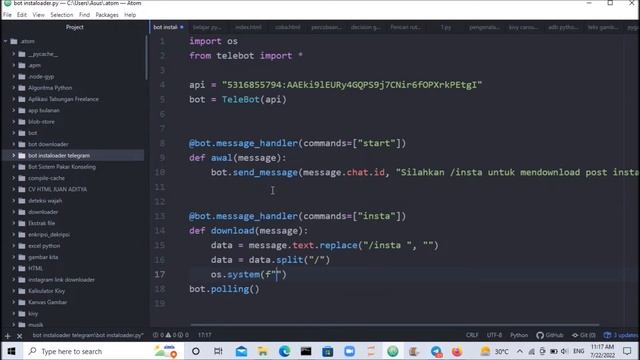This screenshot has height=360, width=640.
Task: Select the app bulanan folder icon
Action: [x=22, y=110]
